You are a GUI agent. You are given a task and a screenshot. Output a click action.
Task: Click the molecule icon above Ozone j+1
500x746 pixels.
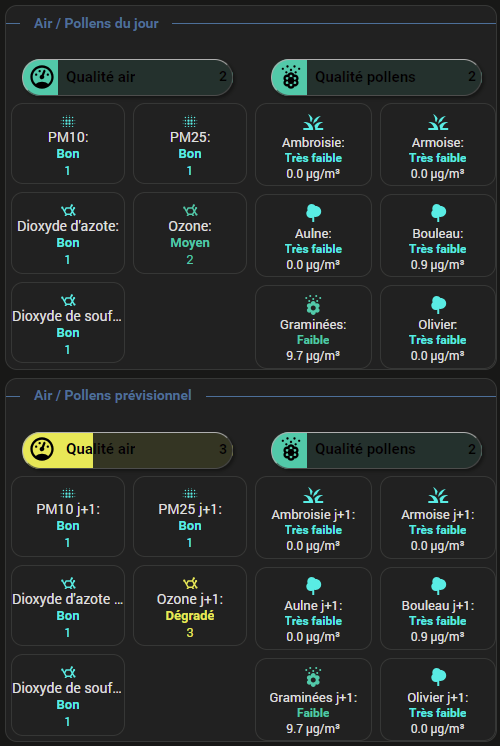[x=190, y=583]
